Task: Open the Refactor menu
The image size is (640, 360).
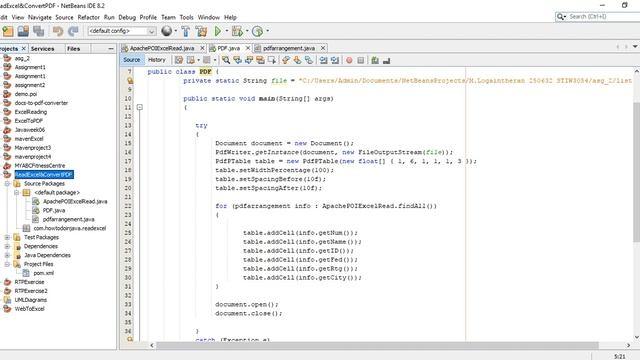Action: pyautogui.click(x=89, y=17)
